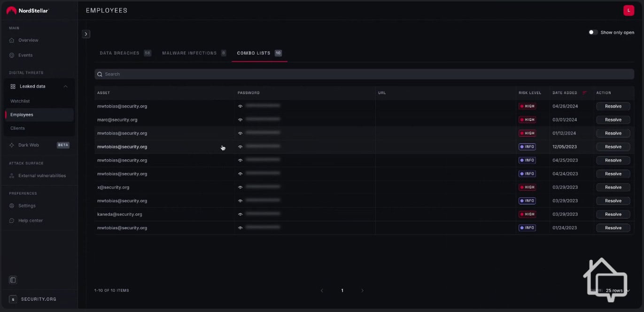644x312 pixels.
Task: Open the Events page icon
Action: coord(12,55)
